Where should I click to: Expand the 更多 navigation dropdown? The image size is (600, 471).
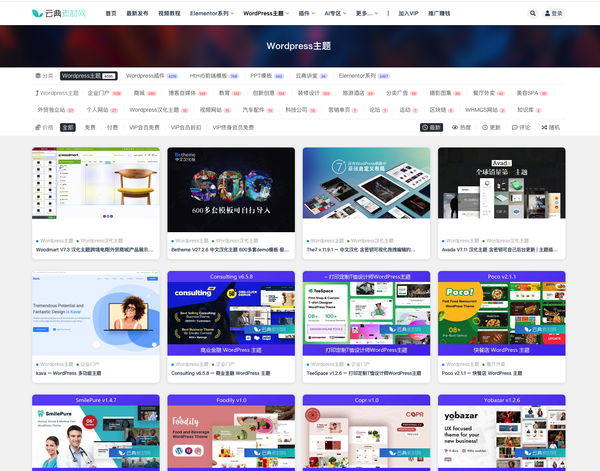(x=367, y=13)
